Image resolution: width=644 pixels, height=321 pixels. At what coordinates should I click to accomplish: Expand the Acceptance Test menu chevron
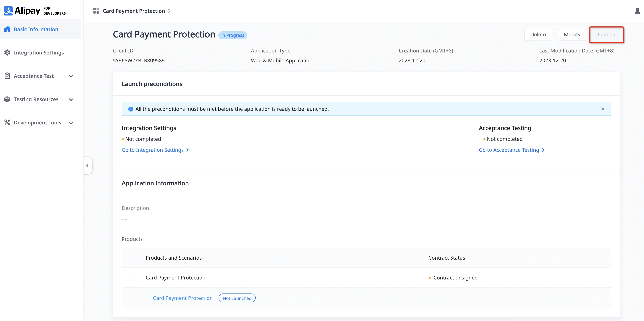pyautogui.click(x=71, y=76)
